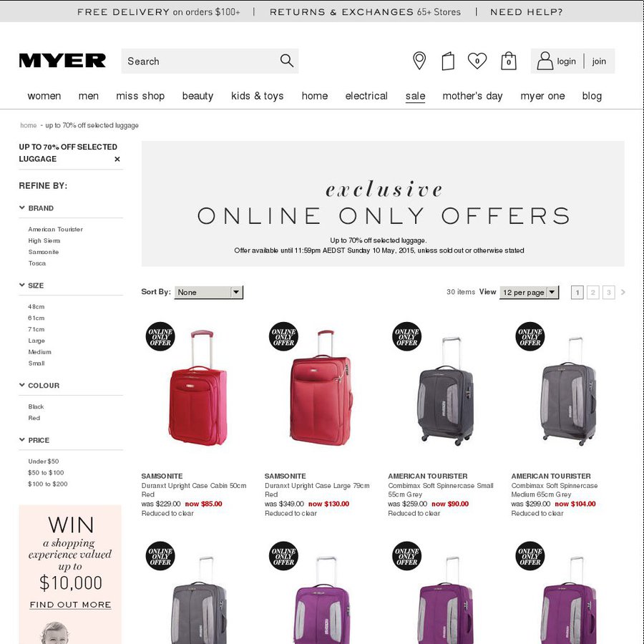This screenshot has width=644, height=644.
Task: Open the electrical menu item
Action: [x=366, y=96]
